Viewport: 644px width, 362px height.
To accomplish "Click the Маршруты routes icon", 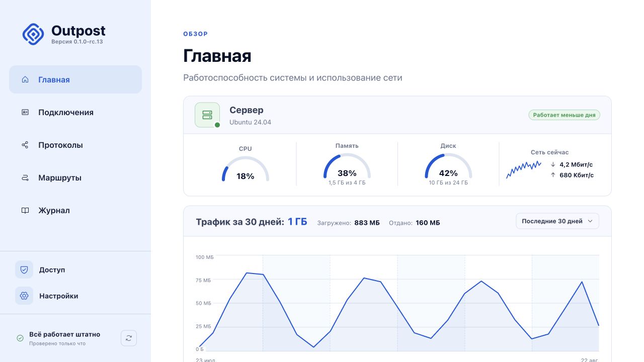I will (x=25, y=177).
